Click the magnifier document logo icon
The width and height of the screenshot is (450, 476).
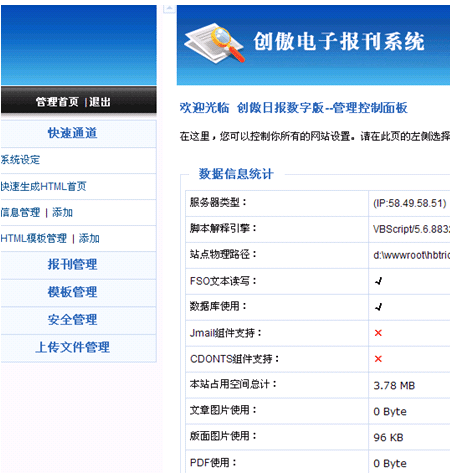pyautogui.click(x=214, y=43)
